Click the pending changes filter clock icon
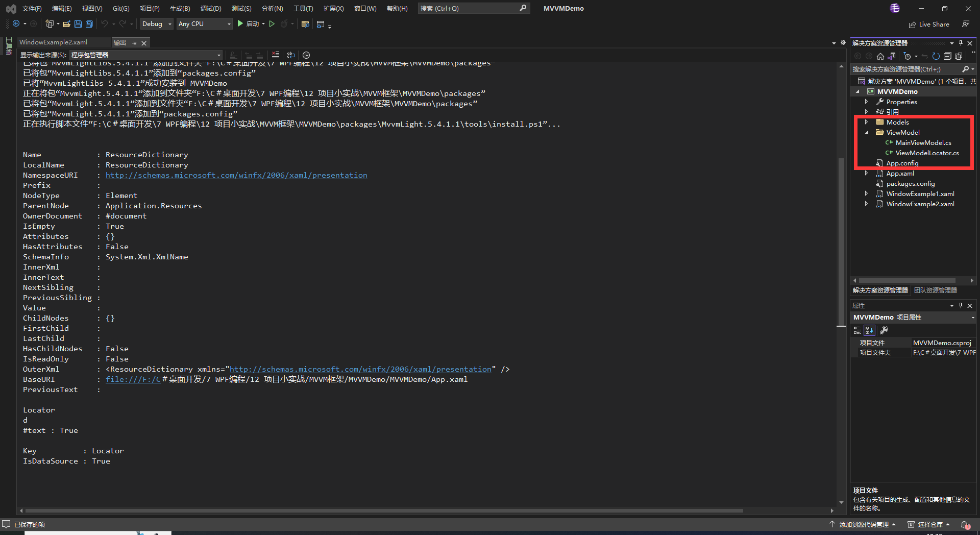980x535 pixels. point(908,56)
